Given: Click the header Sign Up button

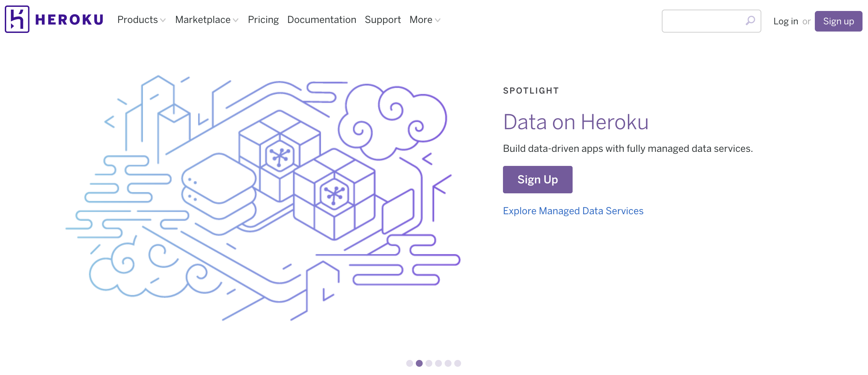Looking at the screenshot, I should tap(840, 21).
